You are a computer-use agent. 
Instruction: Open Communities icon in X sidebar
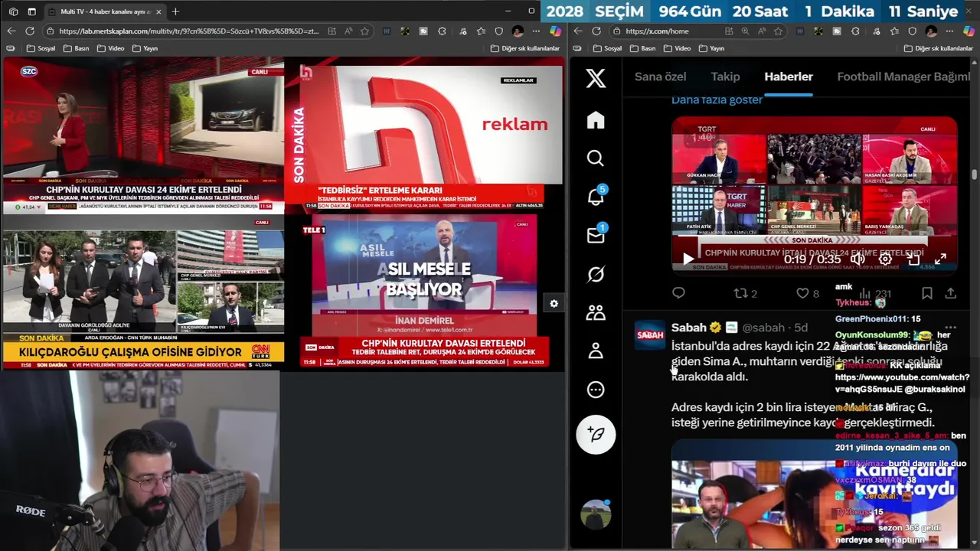coord(596,312)
